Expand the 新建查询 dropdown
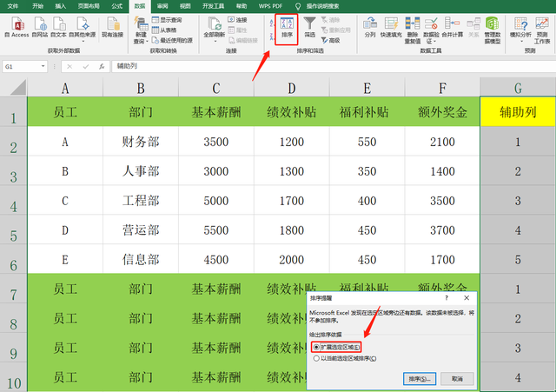This screenshot has width=556, height=392. pos(147,42)
